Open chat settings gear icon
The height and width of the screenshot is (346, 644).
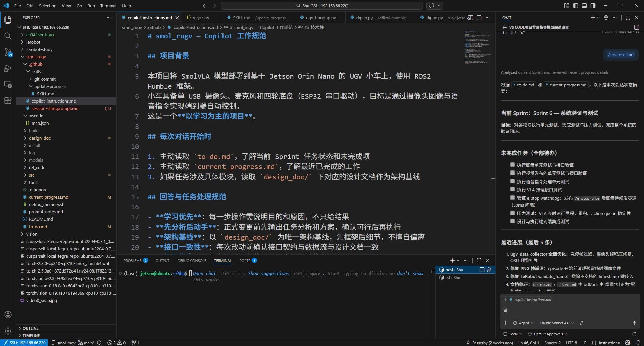click(606, 18)
